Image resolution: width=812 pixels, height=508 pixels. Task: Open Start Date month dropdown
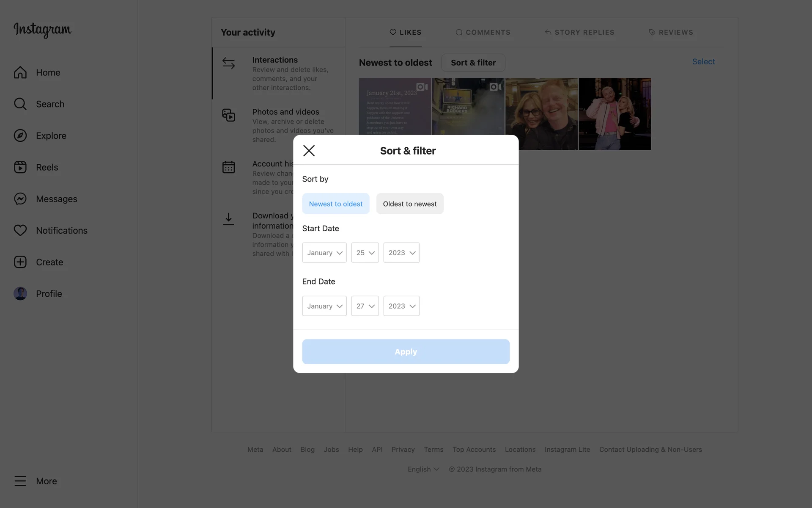coord(324,253)
